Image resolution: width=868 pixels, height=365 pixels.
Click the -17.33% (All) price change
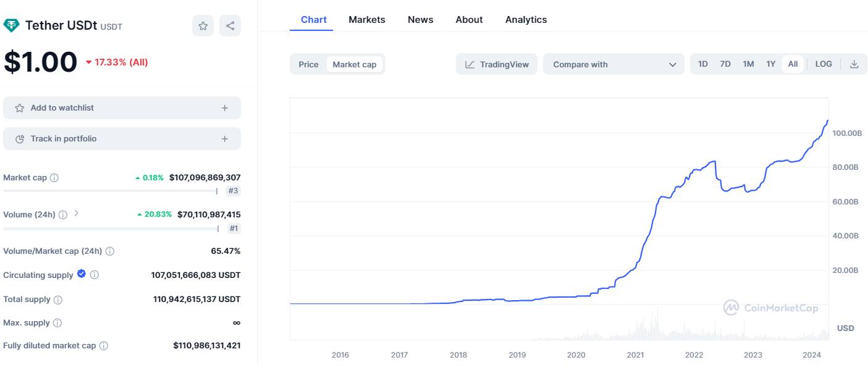coord(117,62)
